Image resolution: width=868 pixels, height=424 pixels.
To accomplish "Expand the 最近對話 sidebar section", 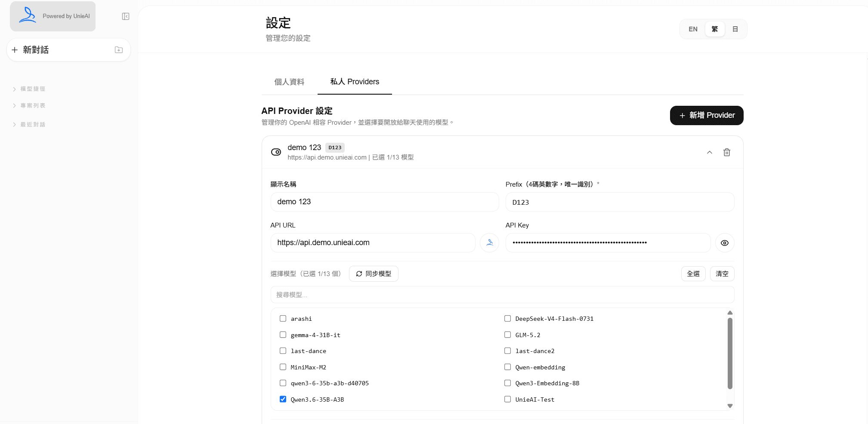I will pos(29,125).
